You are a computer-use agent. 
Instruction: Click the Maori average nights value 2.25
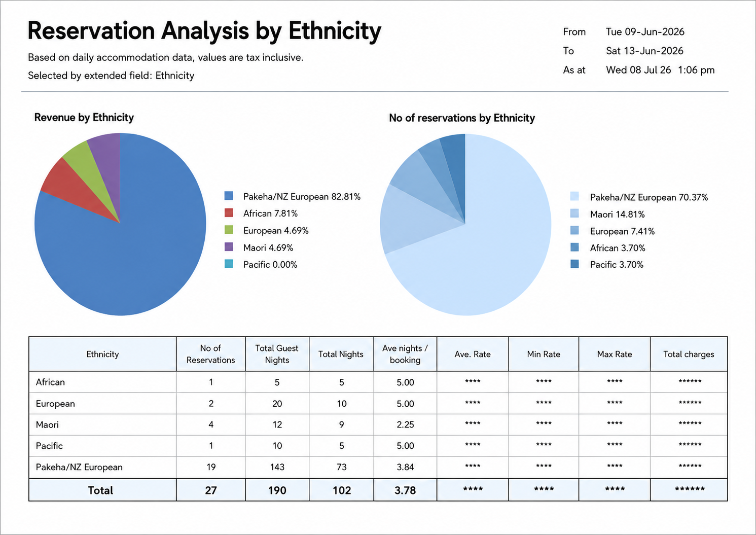[405, 424]
